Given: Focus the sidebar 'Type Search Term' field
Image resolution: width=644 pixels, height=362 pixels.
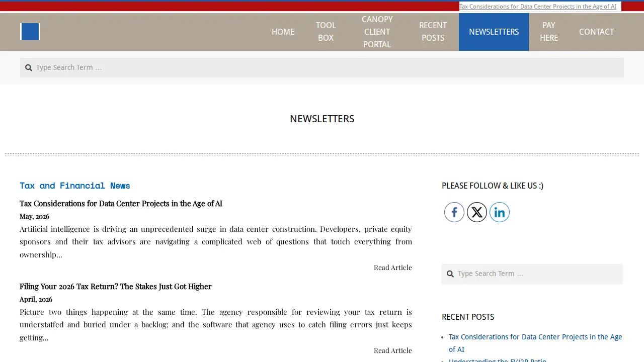Looking at the screenshot, I should [532, 274].
